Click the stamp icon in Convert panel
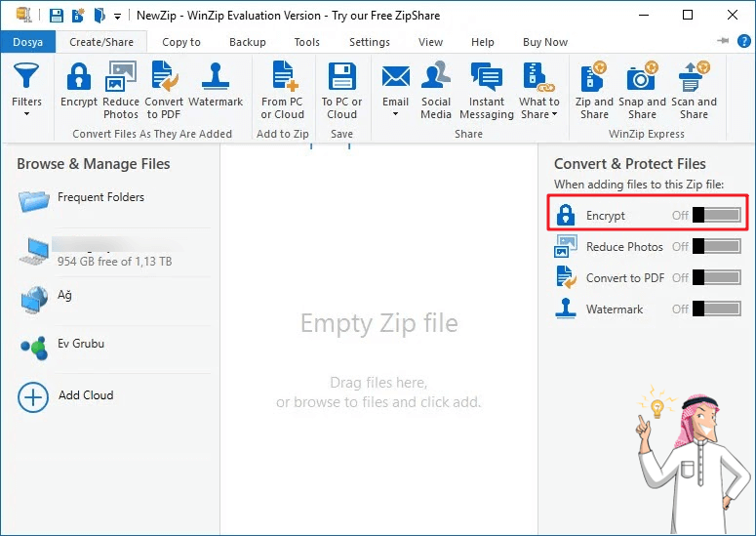 point(566,309)
